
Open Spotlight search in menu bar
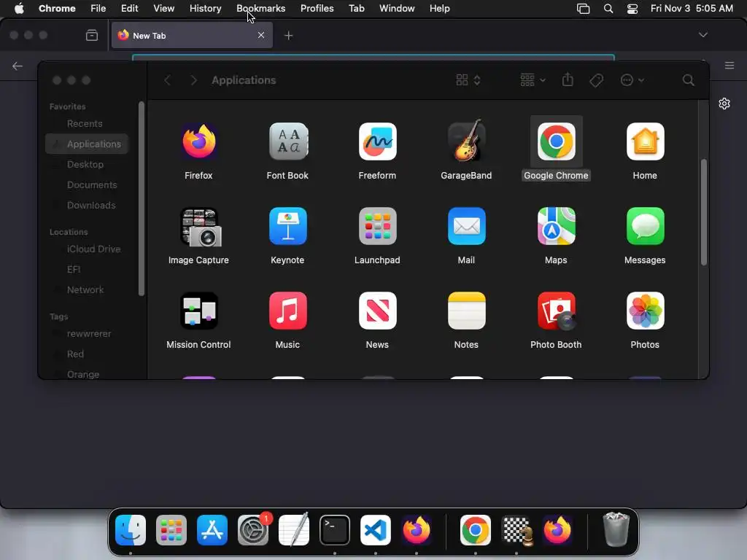point(608,9)
